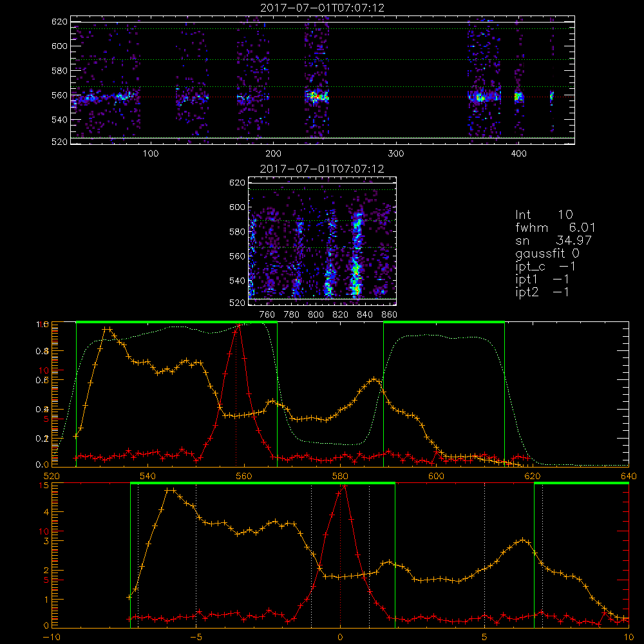This screenshot has height=644, width=644.
Task: Click the red y-axis label 15 of bottom plot
Action: coord(44,486)
